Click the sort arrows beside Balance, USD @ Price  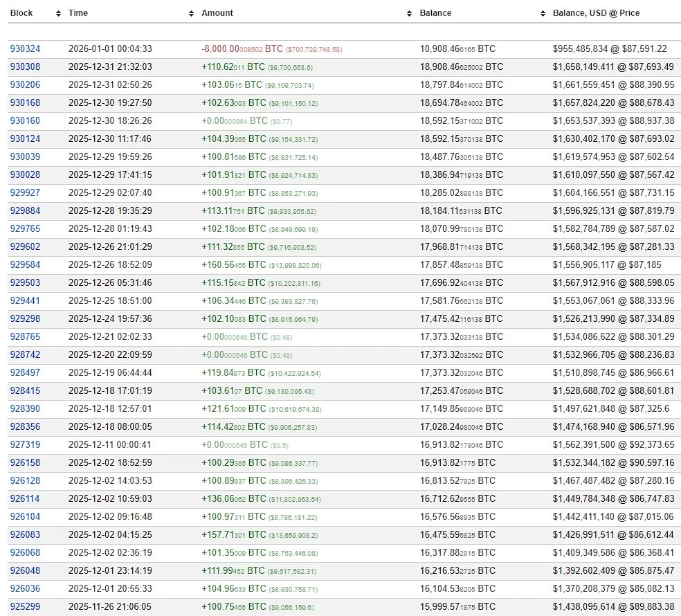click(542, 12)
